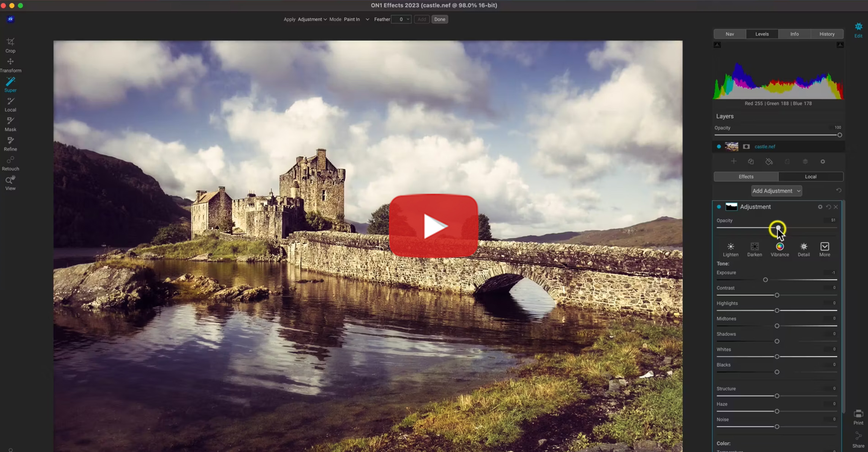Click the Share icon

858,440
